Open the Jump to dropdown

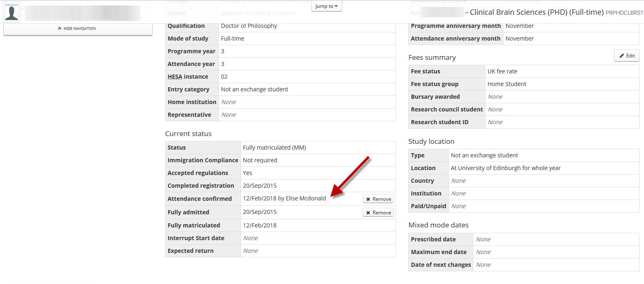tap(326, 6)
